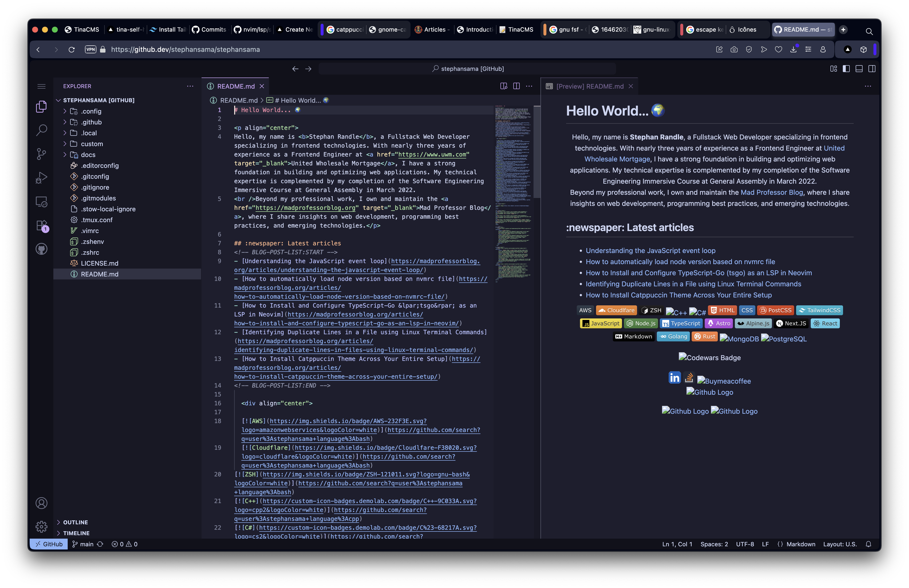
Task: Open Catppuccin Theme article link
Action: [x=679, y=295]
